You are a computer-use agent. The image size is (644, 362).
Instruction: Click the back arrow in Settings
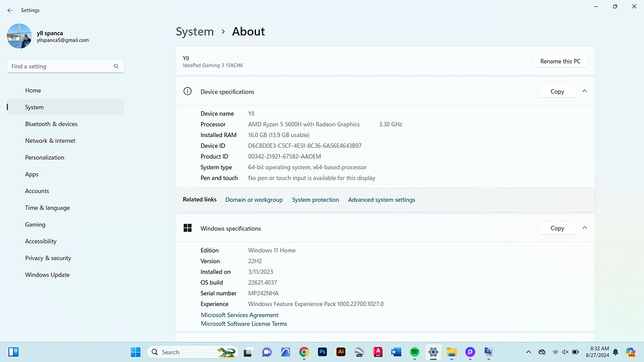click(9, 9)
